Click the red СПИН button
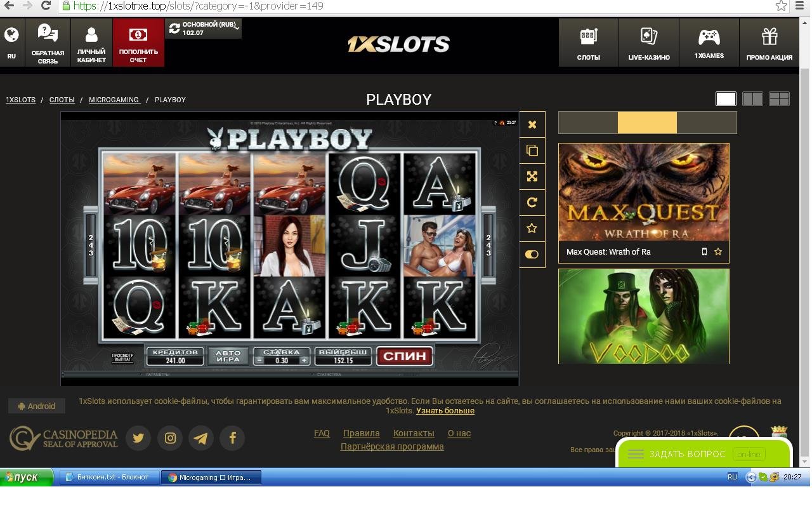This screenshot has height=508, width=812. (x=405, y=356)
